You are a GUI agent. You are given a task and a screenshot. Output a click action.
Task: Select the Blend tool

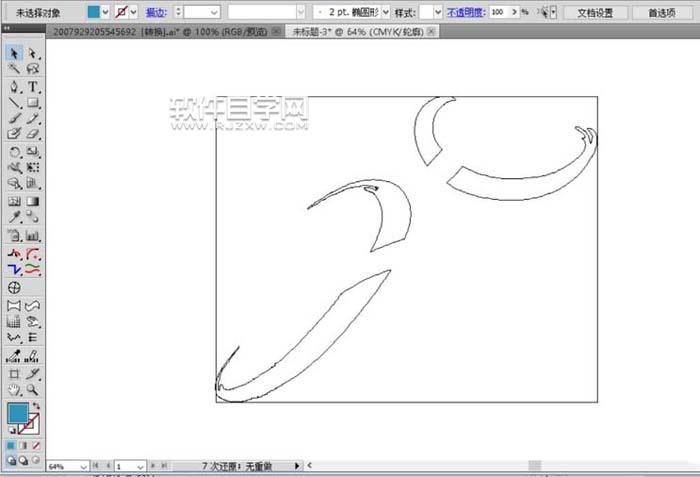click(33, 217)
